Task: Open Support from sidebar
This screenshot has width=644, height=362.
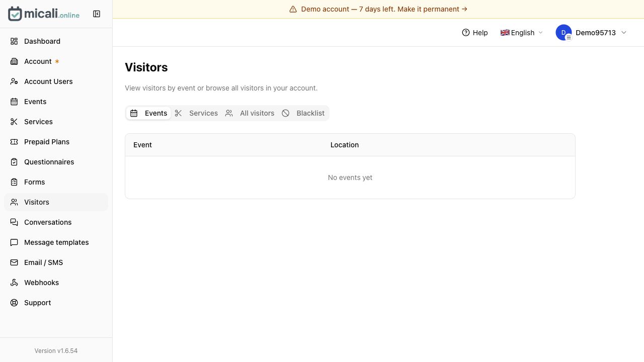Action: [56, 303]
